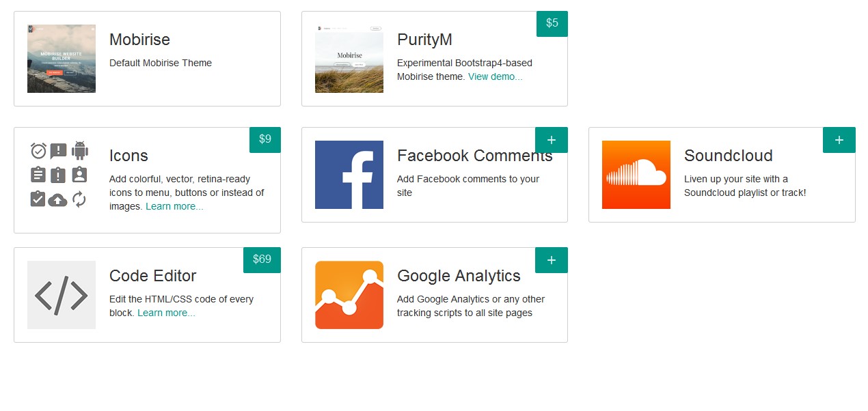This screenshot has width=868, height=411.
Task: Click the Facebook Comments title text
Action: point(474,156)
